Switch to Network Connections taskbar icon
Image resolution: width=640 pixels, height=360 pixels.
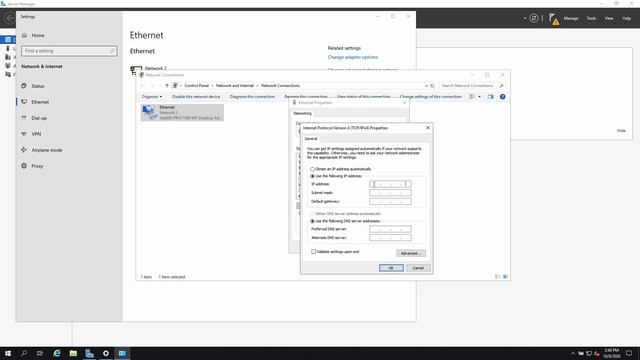122,353
